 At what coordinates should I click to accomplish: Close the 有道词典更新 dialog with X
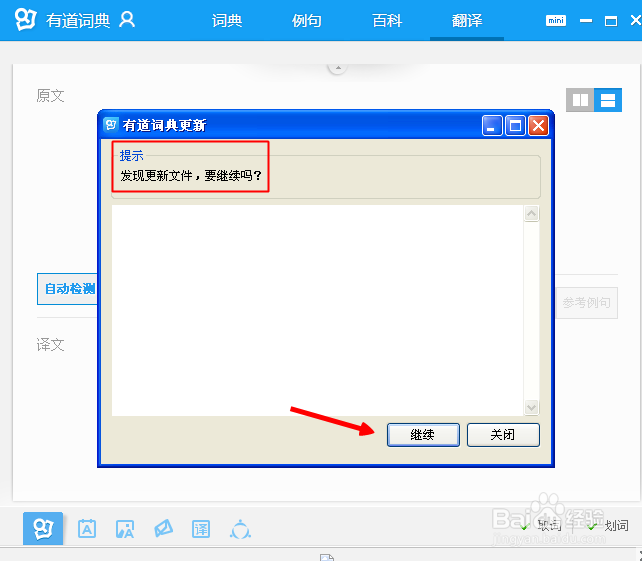pyautogui.click(x=538, y=125)
